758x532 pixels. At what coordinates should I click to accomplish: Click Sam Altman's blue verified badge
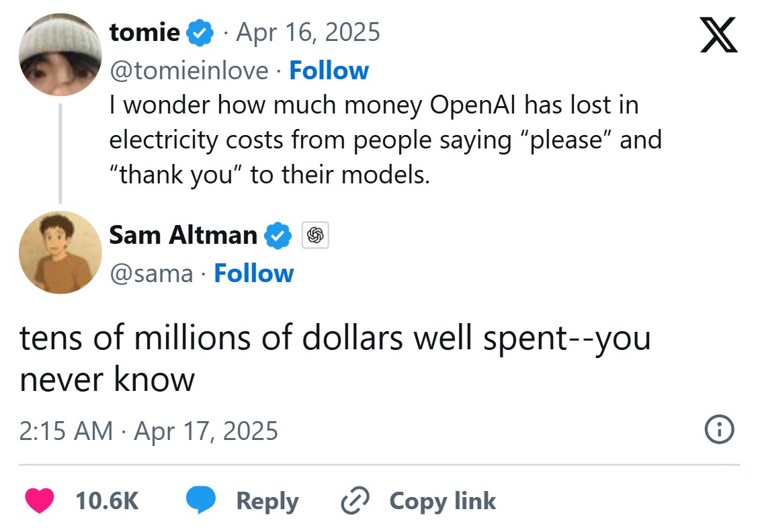(x=278, y=235)
